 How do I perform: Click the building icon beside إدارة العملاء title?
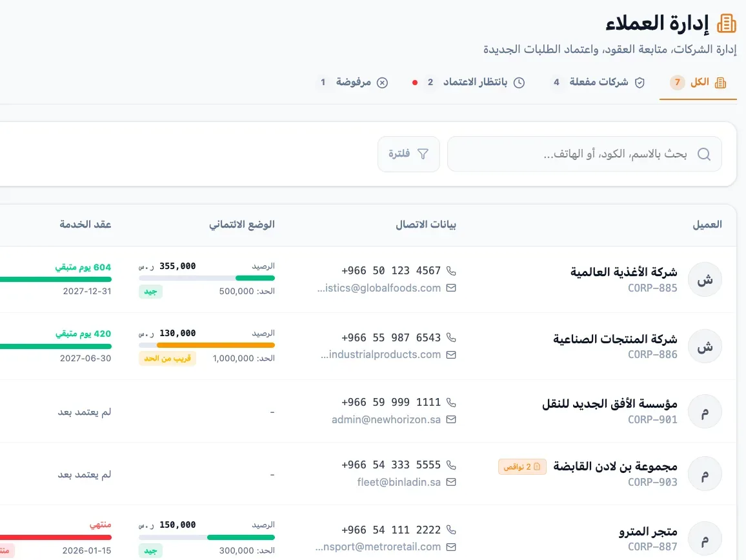coord(726,23)
